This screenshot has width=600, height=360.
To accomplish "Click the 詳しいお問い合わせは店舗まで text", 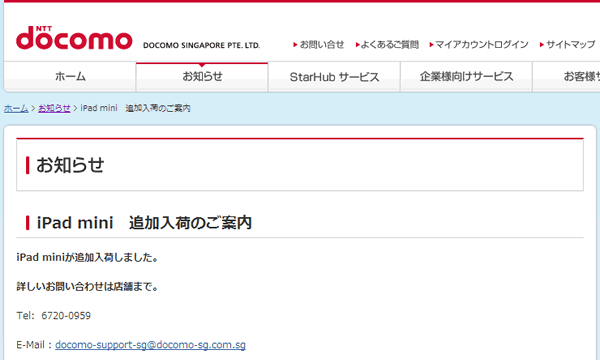I will (x=87, y=287).
